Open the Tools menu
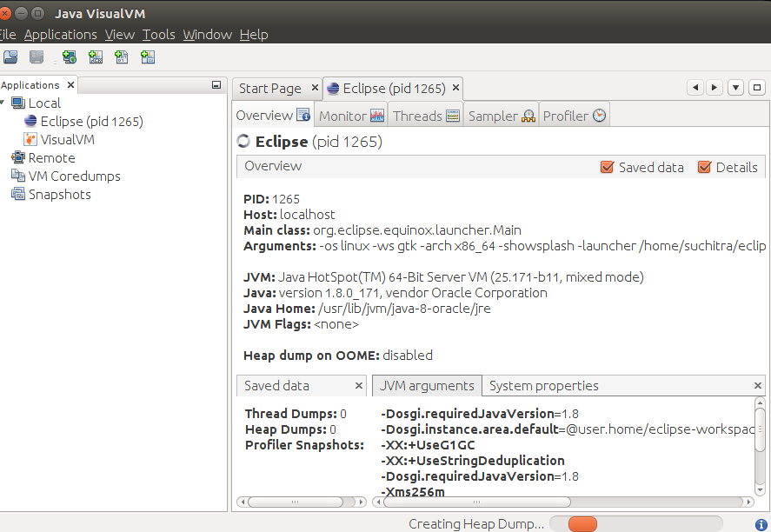Screen dimensions: 771x532 click(159, 35)
